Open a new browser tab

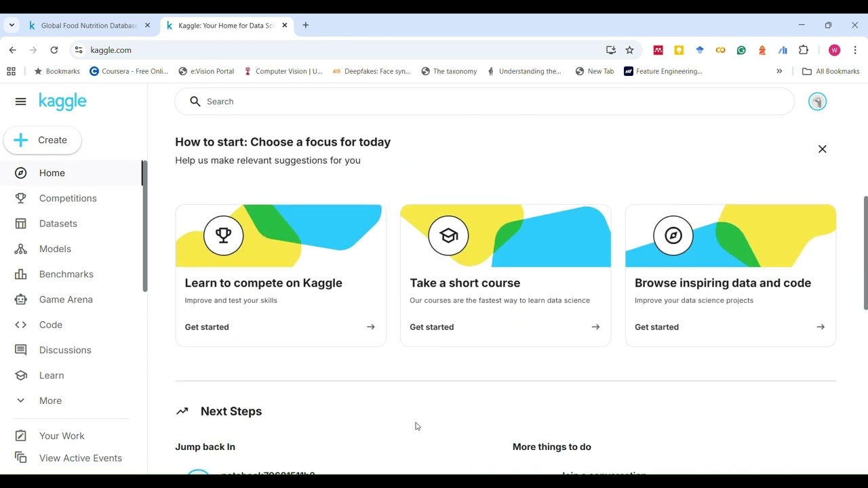306,25
